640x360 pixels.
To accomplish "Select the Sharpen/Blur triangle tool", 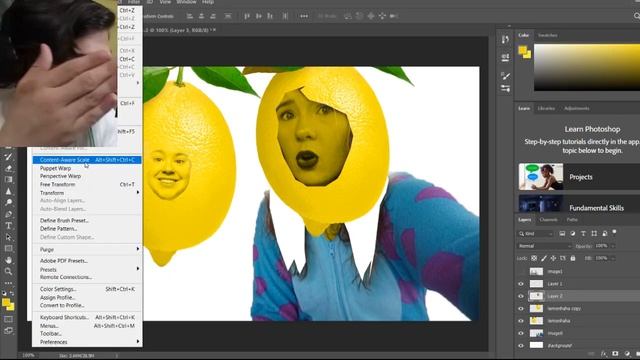I will click(8, 191).
